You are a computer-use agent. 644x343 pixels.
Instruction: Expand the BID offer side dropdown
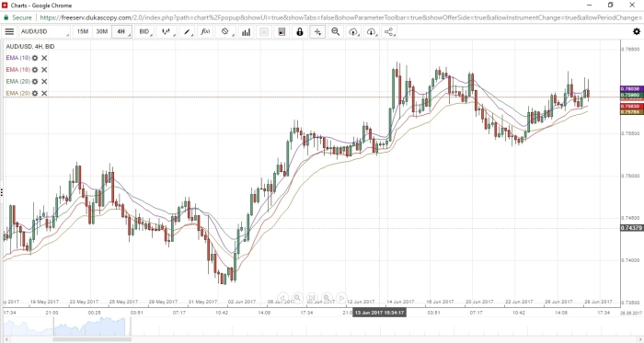(144, 31)
